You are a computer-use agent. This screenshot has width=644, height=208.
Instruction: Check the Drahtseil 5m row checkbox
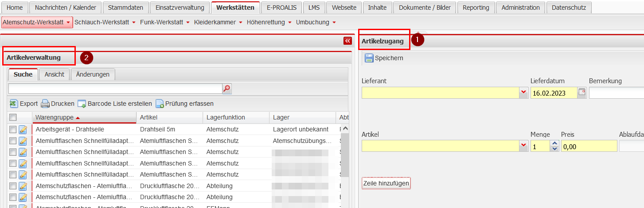tap(13, 129)
